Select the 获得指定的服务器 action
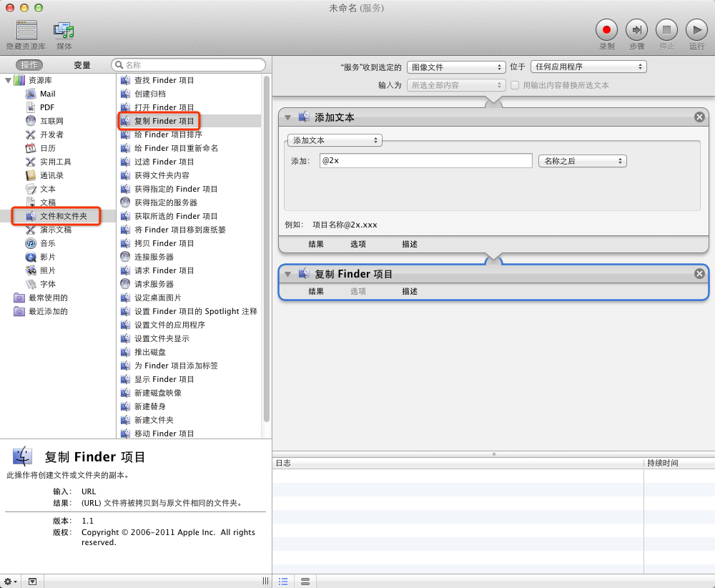 click(166, 202)
